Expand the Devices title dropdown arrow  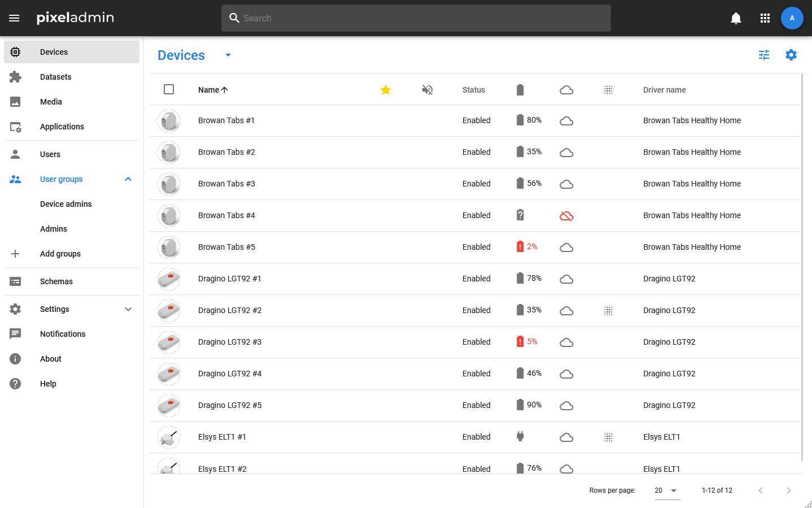point(228,55)
